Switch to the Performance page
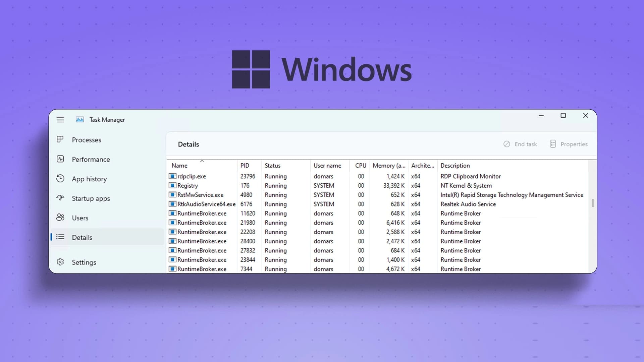 pyautogui.click(x=107, y=159)
